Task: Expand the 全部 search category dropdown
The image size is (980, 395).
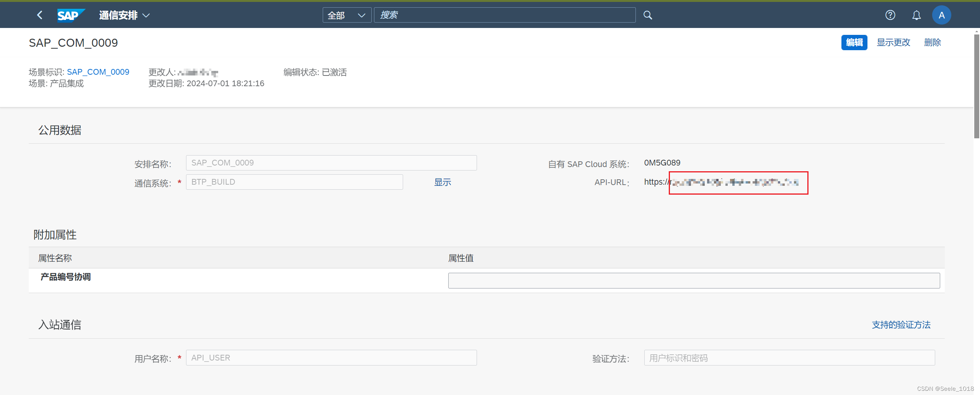Action: 347,15
